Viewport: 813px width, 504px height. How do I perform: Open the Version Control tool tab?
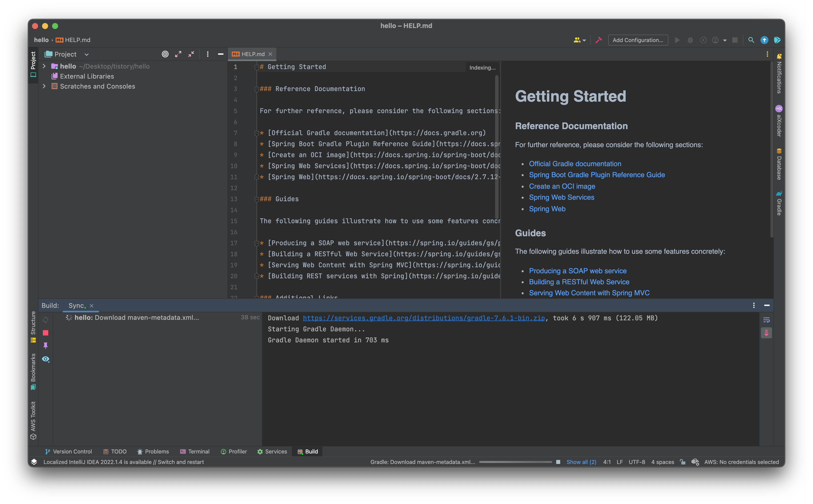pyautogui.click(x=68, y=451)
